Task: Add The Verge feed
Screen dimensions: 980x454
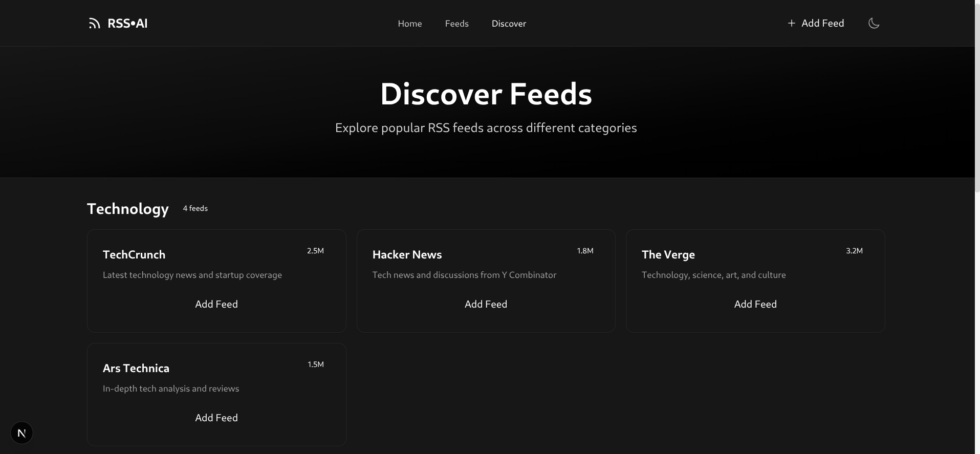Action: 755,304
